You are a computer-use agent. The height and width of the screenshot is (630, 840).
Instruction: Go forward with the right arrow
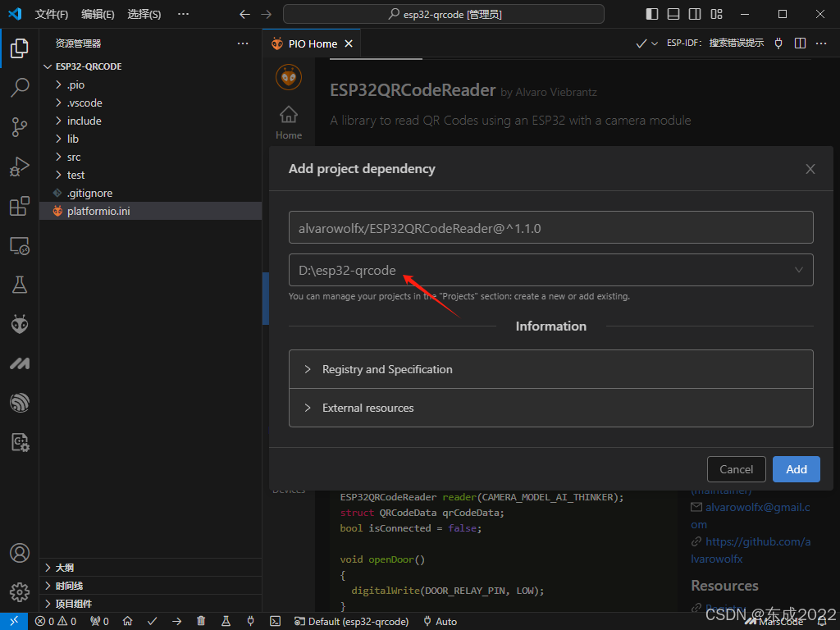pos(267,15)
